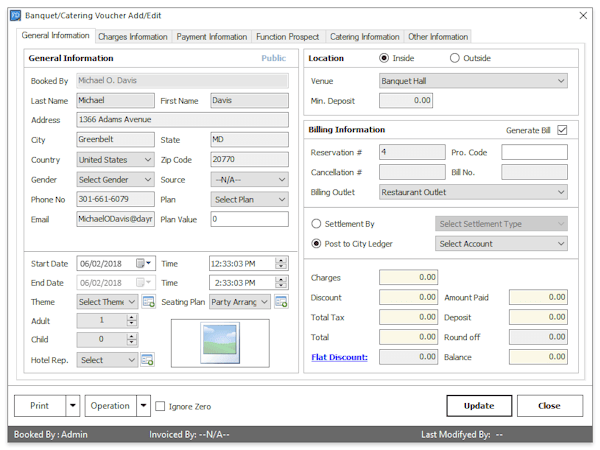The height and width of the screenshot is (450, 600).
Task: Switch to the General Information tab
Action: pyautogui.click(x=55, y=36)
